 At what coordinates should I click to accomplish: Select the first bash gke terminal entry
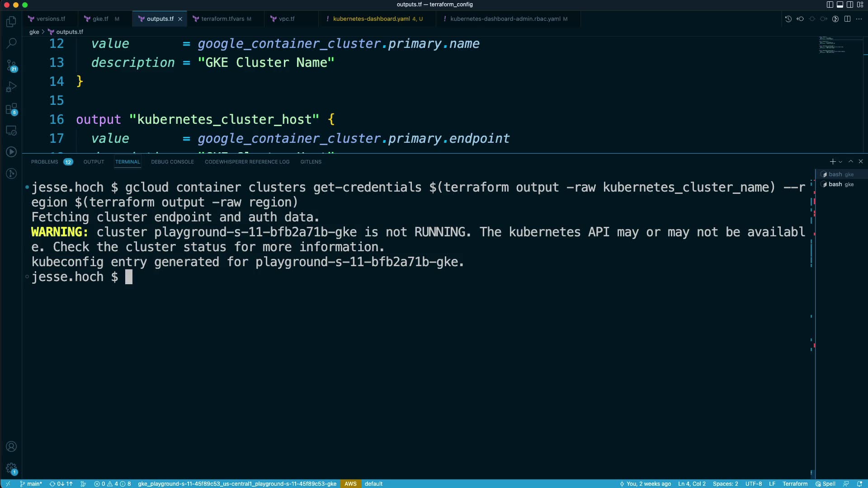coord(840,174)
